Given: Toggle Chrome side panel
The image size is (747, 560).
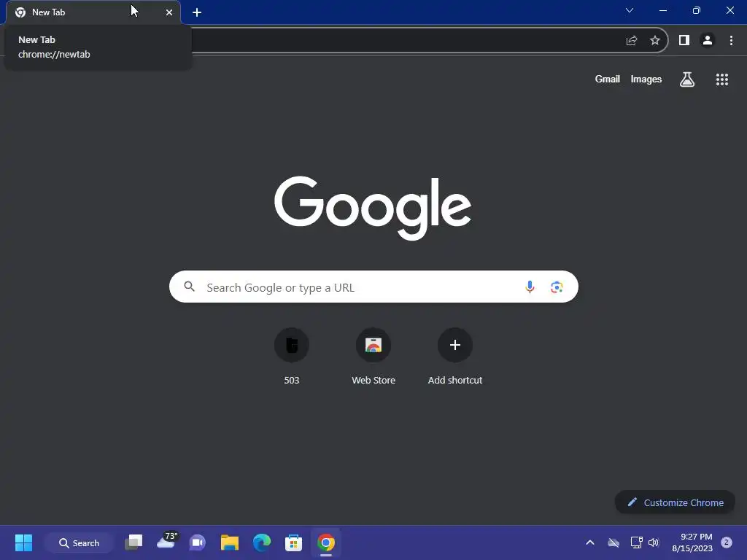Looking at the screenshot, I should point(684,41).
